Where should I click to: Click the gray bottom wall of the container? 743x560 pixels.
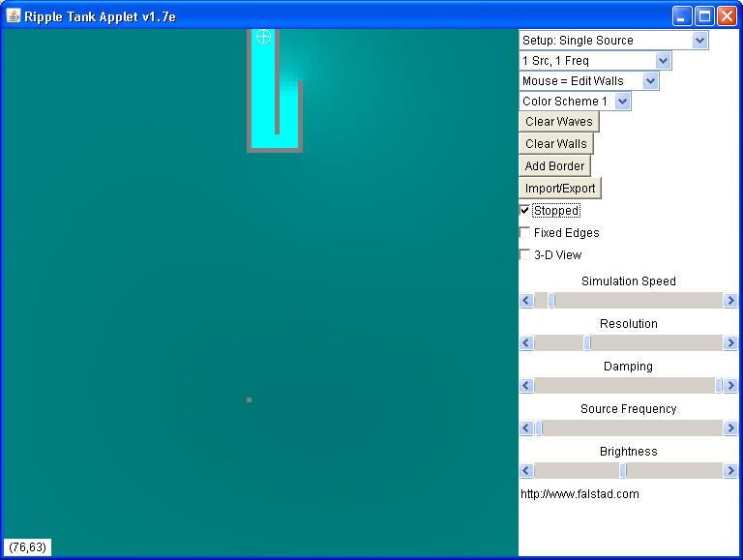275,150
